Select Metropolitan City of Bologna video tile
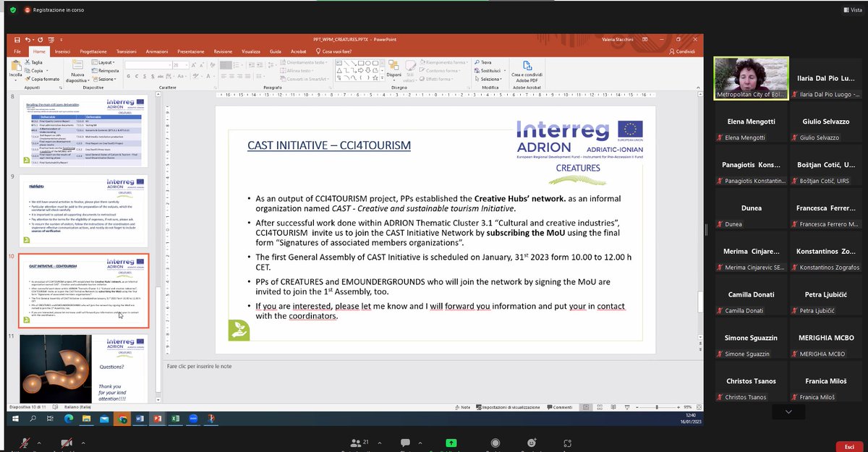This screenshot has width=868, height=452. pos(750,79)
